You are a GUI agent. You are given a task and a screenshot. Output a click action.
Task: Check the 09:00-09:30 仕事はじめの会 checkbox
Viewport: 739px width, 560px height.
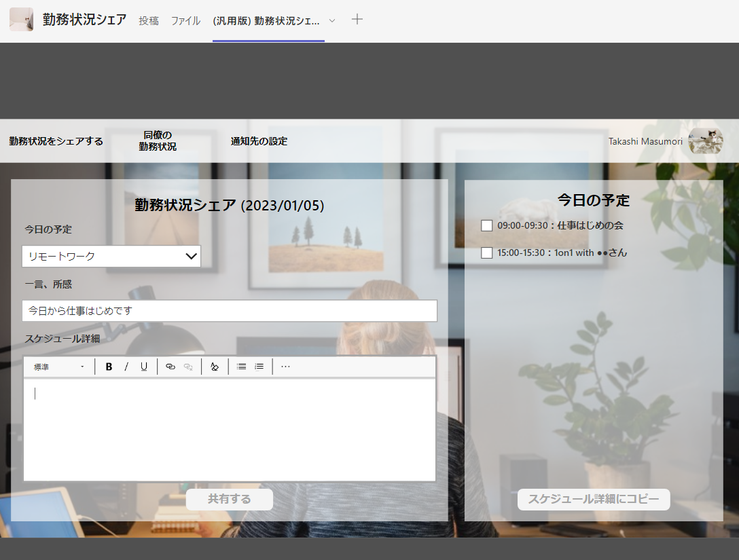pyautogui.click(x=487, y=225)
